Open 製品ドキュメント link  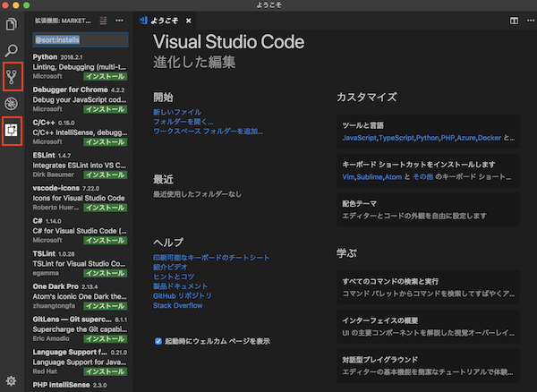click(180, 285)
